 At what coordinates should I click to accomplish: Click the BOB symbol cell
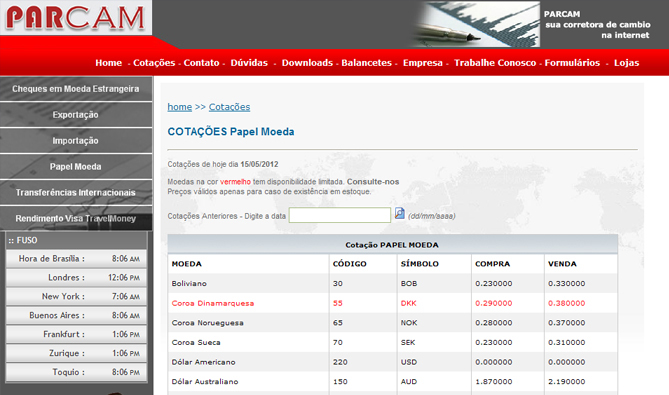point(409,284)
